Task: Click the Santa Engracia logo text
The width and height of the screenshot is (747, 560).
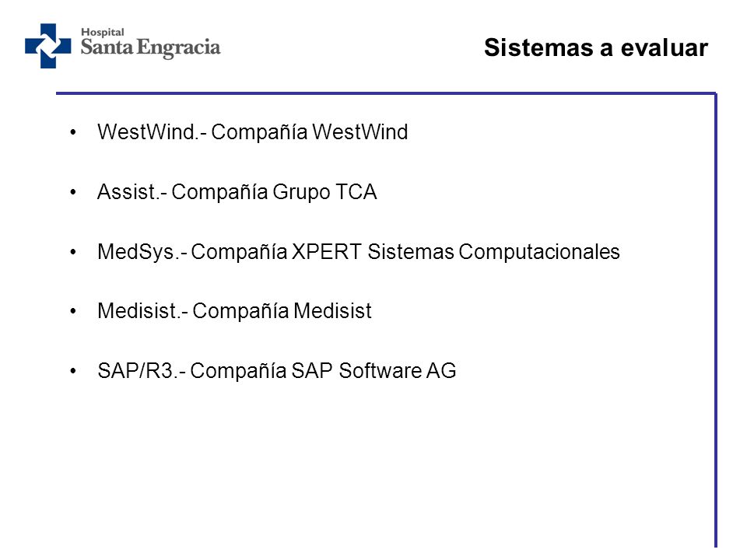Action: click(150, 47)
